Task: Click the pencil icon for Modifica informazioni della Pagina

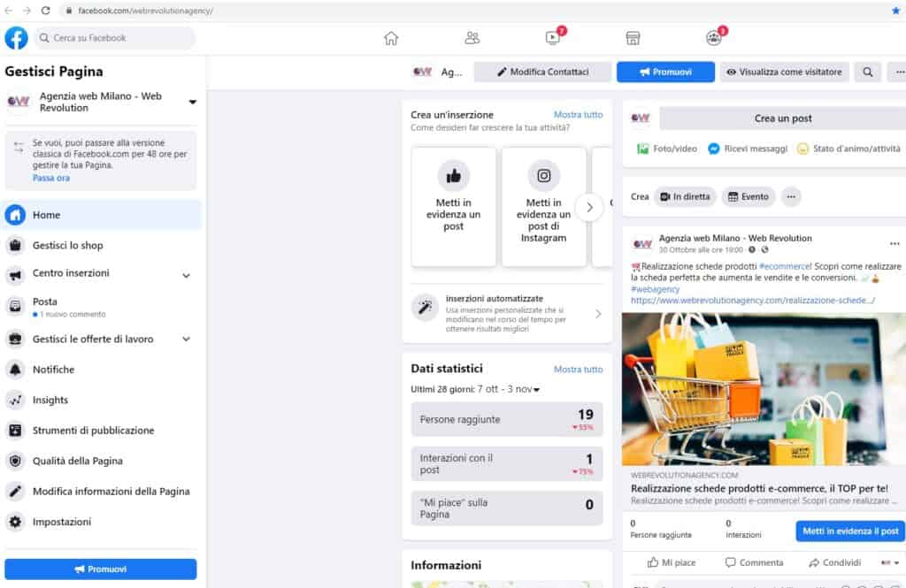Action: [x=15, y=492]
